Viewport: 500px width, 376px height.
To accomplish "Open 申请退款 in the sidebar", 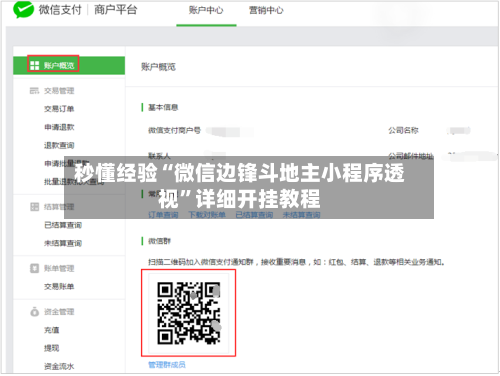I will 59,127.
